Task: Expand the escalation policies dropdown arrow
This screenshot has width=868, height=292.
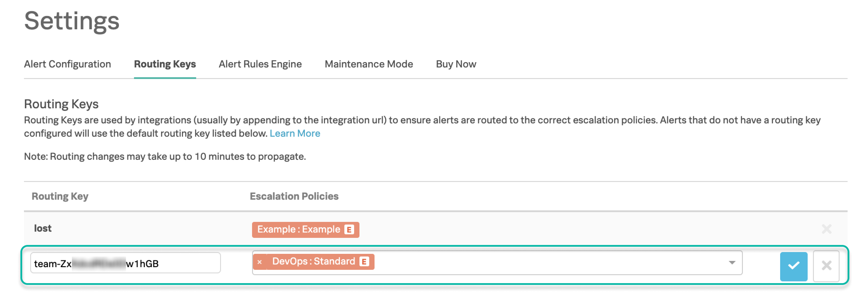Action: 732,262
